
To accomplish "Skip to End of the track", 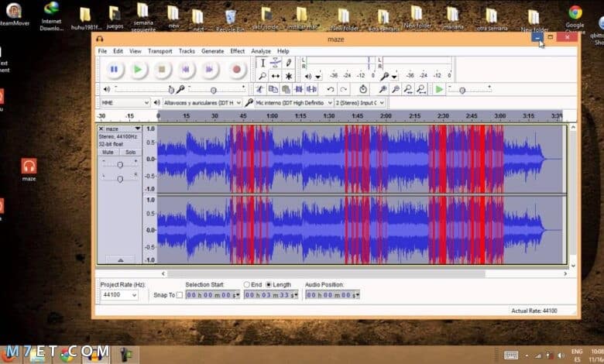I will [209, 70].
